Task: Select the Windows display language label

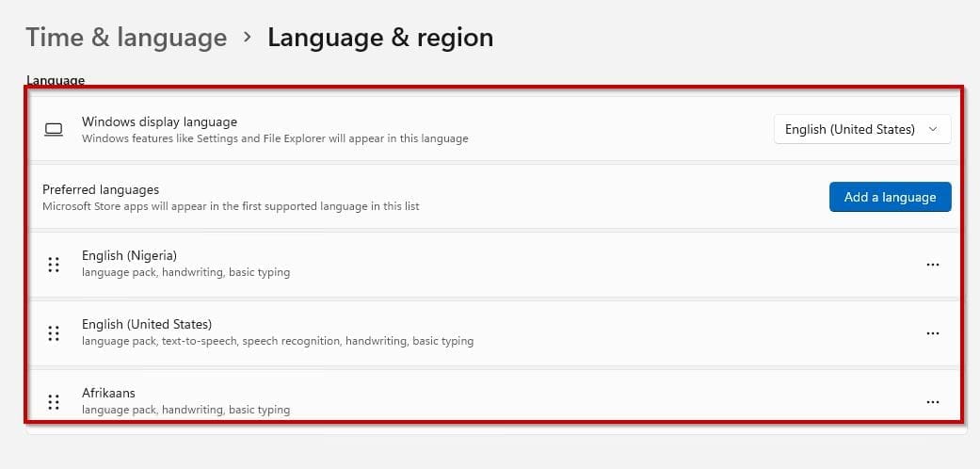Action: [159, 121]
